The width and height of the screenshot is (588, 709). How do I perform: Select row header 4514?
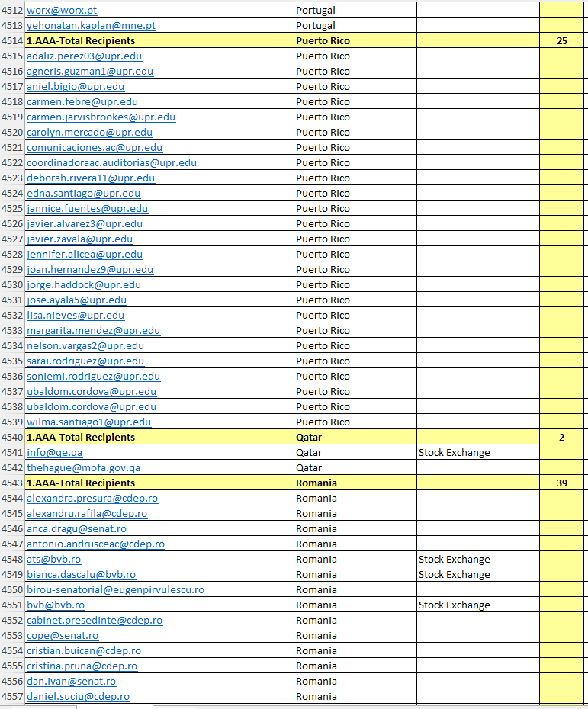(11, 40)
